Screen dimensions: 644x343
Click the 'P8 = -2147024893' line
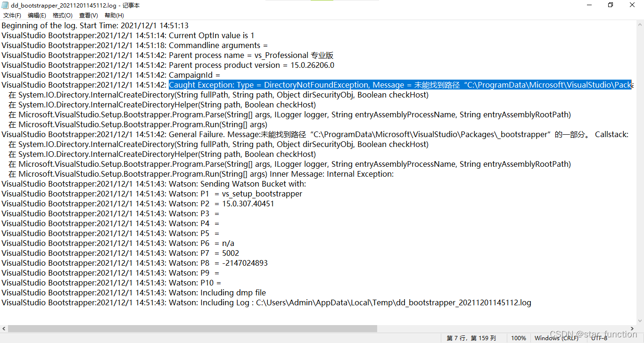134,263
